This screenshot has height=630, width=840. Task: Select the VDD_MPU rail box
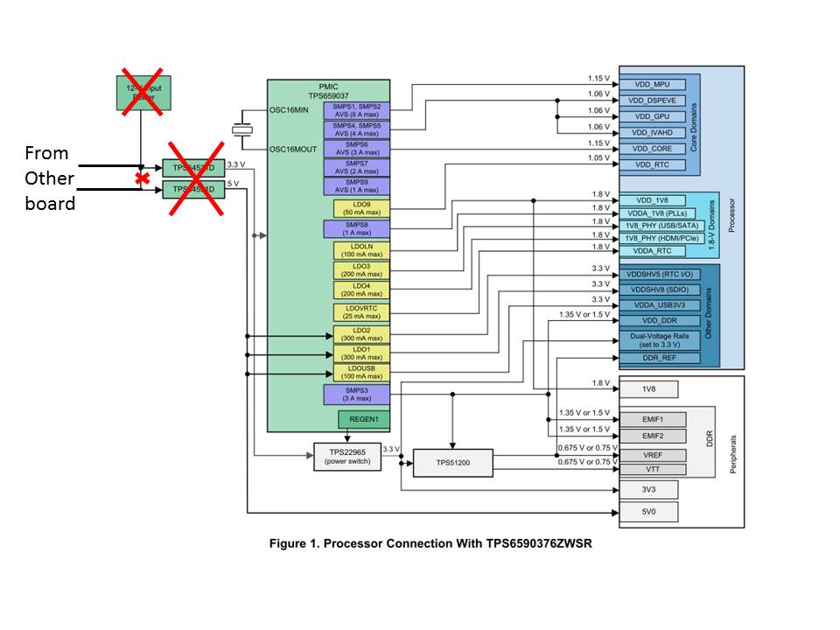tap(652, 85)
